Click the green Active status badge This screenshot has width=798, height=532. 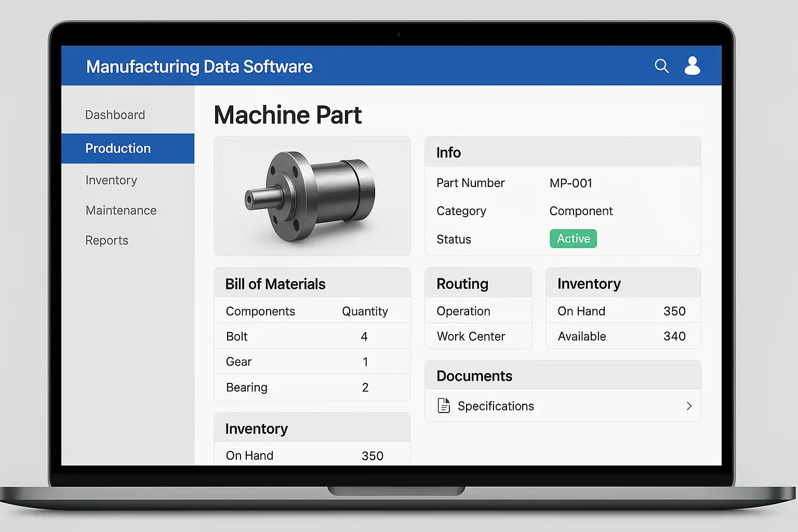coord(573,239)
